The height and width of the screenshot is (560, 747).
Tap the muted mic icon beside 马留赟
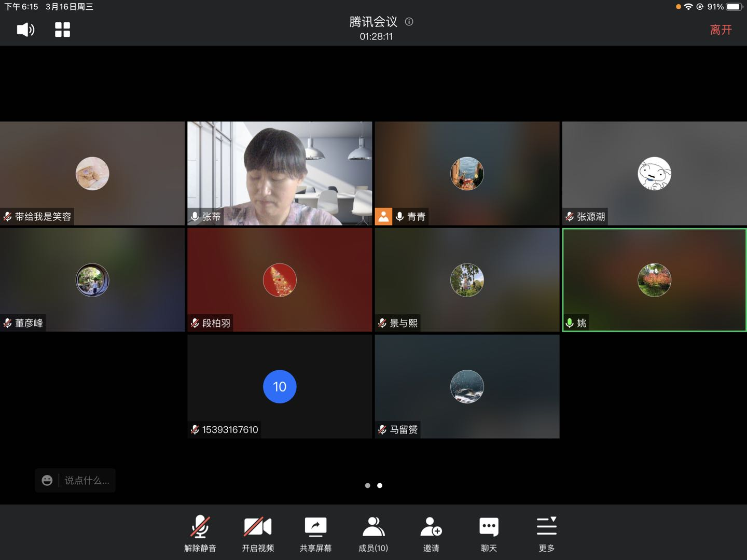382,429
